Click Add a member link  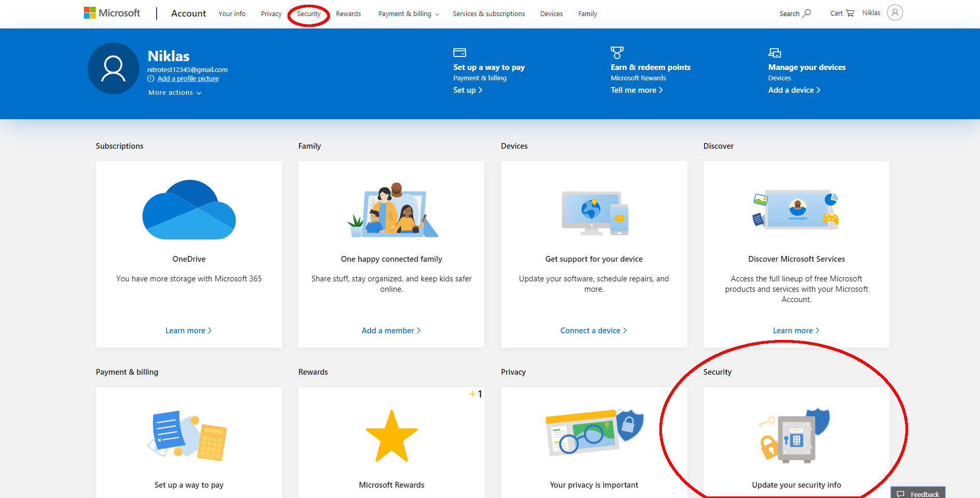pos(391,331)
